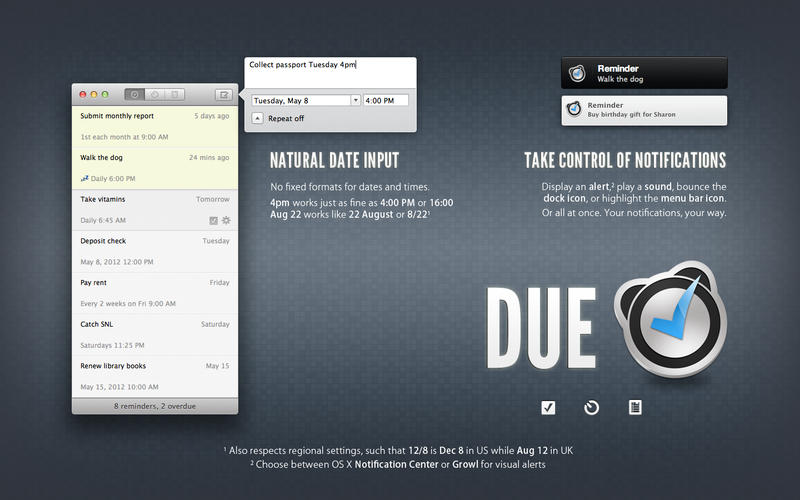Viewport: 800px width, 500px height.
Task: Expand the Repeat off disclosure arrow
Action: 258,118
